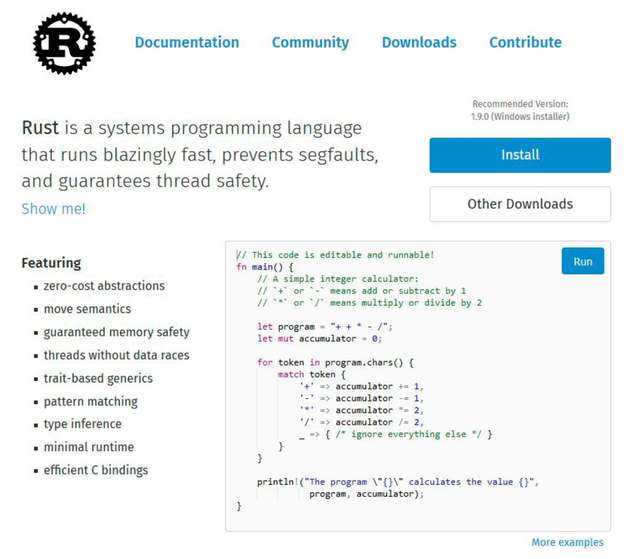Click the 'for token in program.chars()' line
630x559 pixels.
pyautogui.click(x=335, y=362)
